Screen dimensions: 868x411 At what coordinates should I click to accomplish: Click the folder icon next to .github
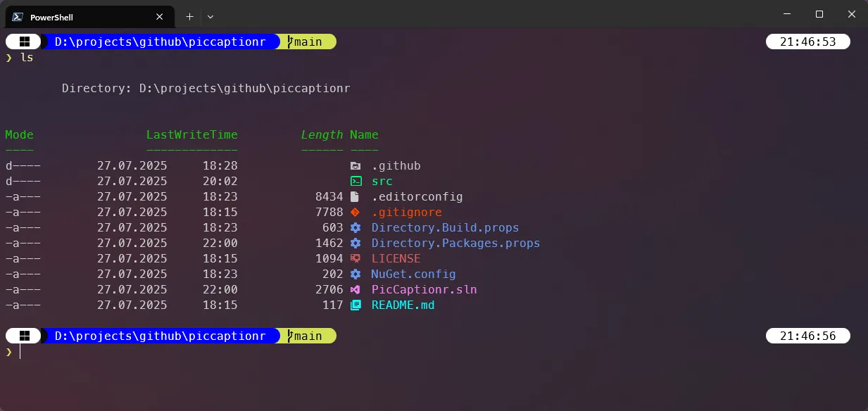tap(356, 166)
